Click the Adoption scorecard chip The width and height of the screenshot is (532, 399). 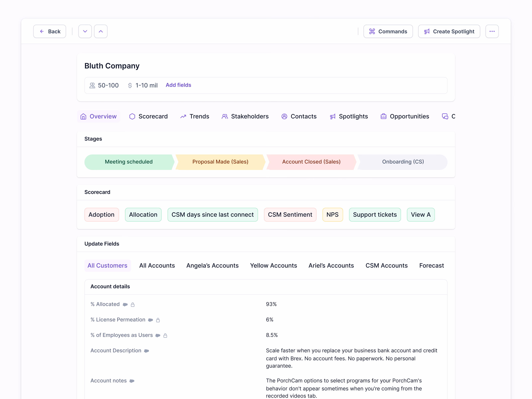click(101, 214)
